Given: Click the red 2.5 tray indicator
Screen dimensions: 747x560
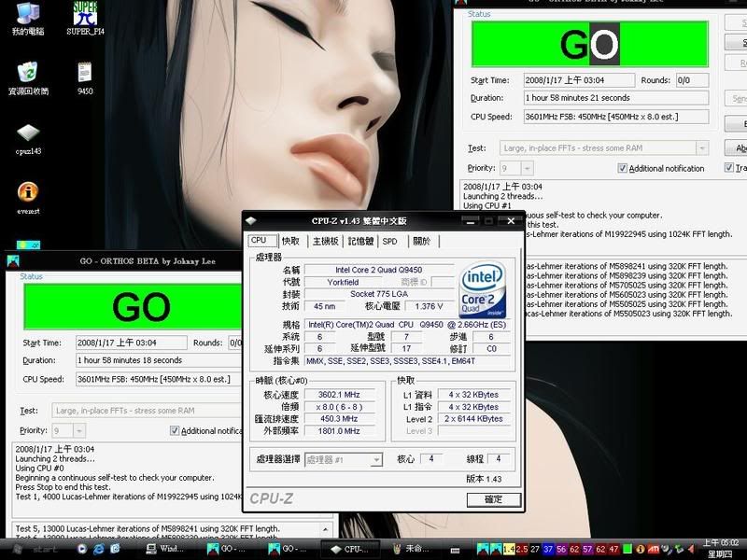Looking at the screenshot, I should pos(522,549).
